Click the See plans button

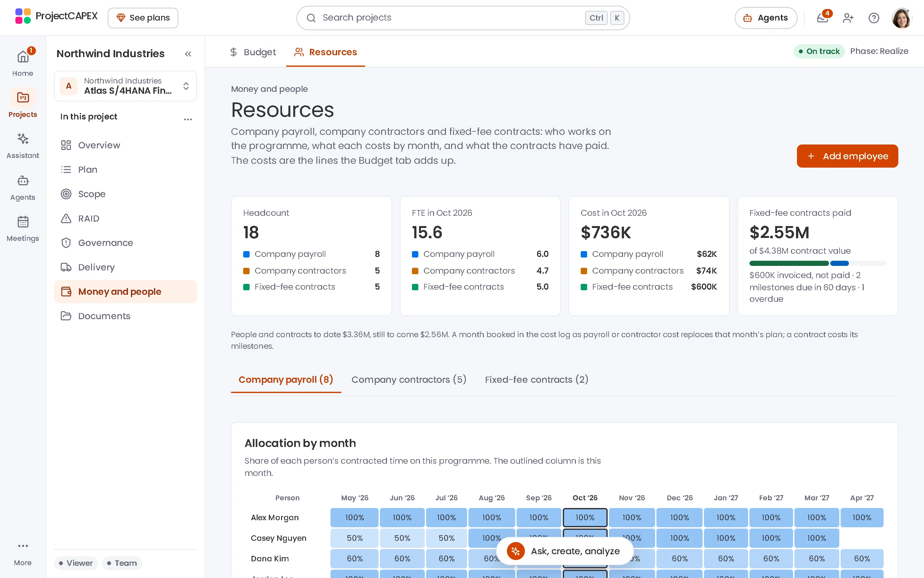click(x=143, y=18)
